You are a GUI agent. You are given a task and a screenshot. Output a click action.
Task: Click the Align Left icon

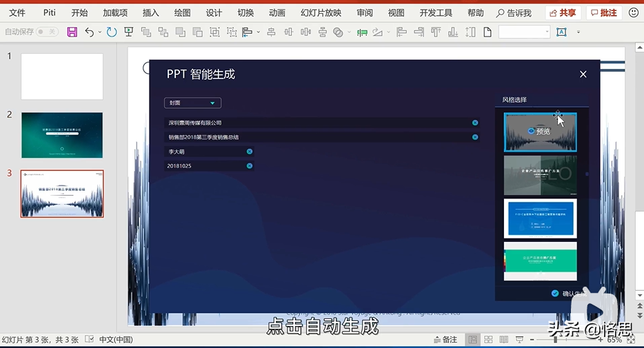tap(401, 32)
